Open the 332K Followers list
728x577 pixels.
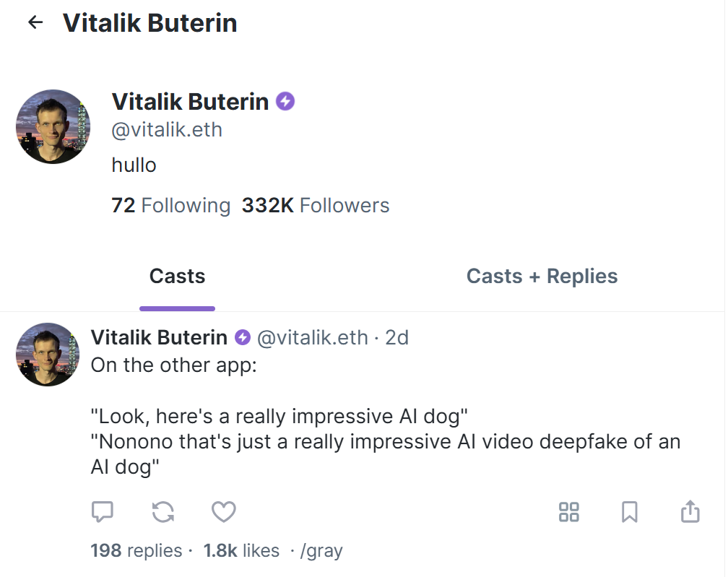pyautogui.click(x=316, y=206)
